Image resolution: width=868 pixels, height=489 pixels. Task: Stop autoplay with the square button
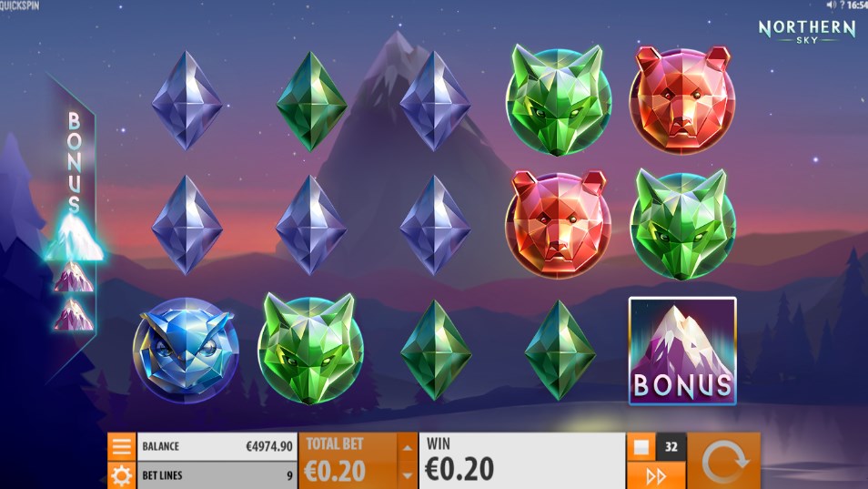[x=641, y=446]
